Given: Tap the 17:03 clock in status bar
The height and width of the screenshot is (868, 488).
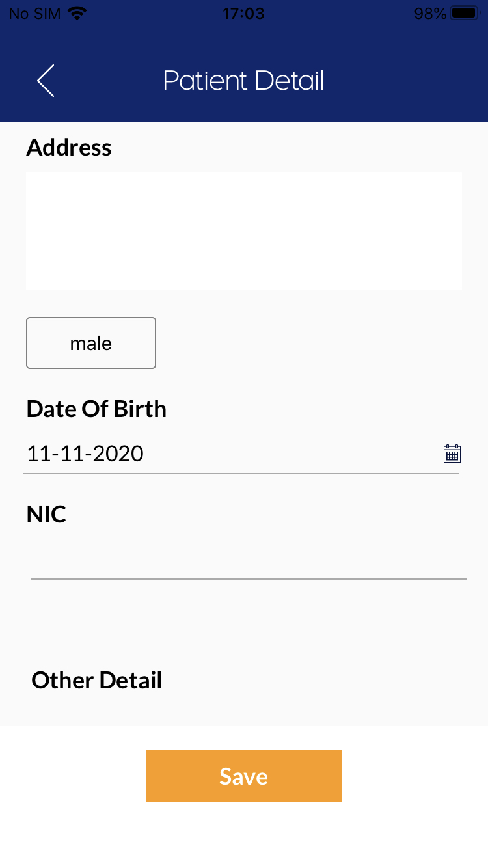Looking at the screenshot, I should tap(243, 13).
